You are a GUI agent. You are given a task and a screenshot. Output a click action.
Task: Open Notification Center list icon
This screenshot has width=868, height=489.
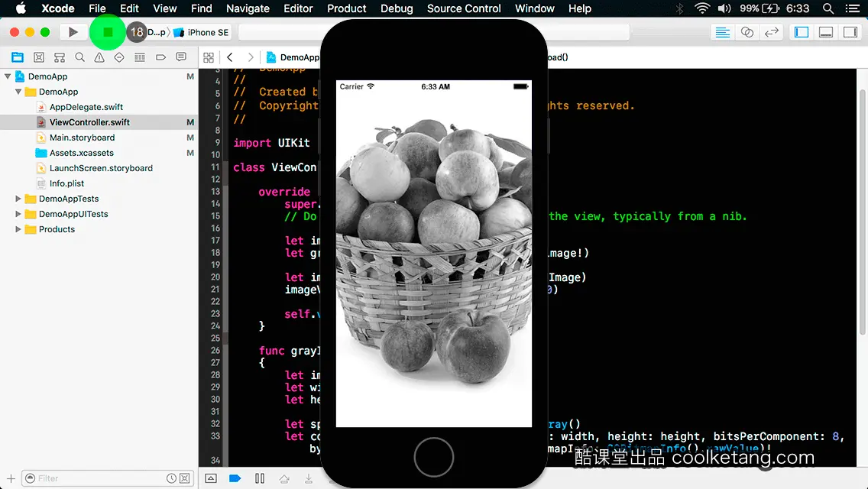(x=853, y=8)
